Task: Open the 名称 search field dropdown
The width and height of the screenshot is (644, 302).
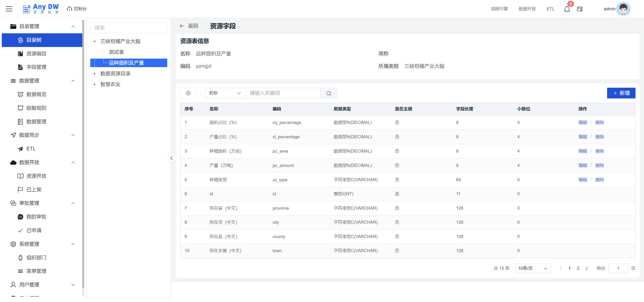Action: tap(225, 93)
